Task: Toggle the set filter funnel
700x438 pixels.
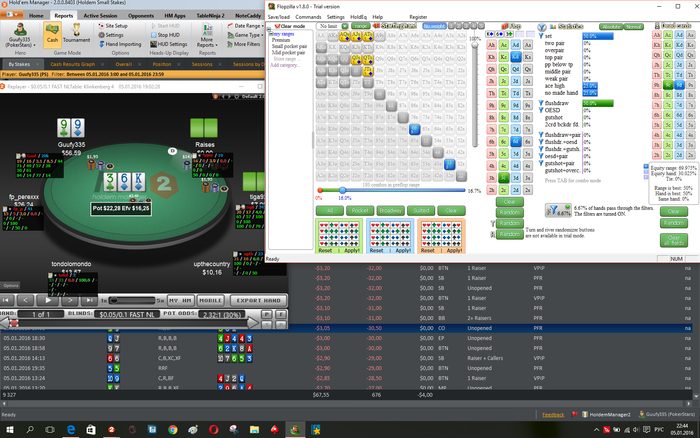Action: coord(541,36)
